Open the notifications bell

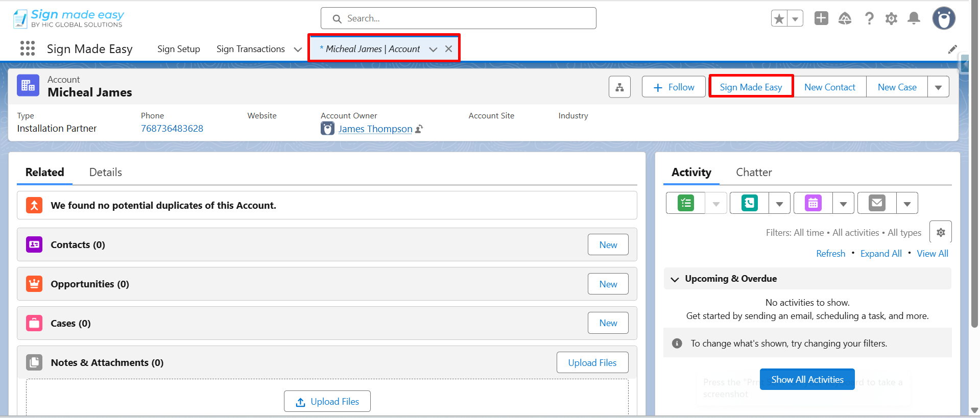(x=914, y=18)
